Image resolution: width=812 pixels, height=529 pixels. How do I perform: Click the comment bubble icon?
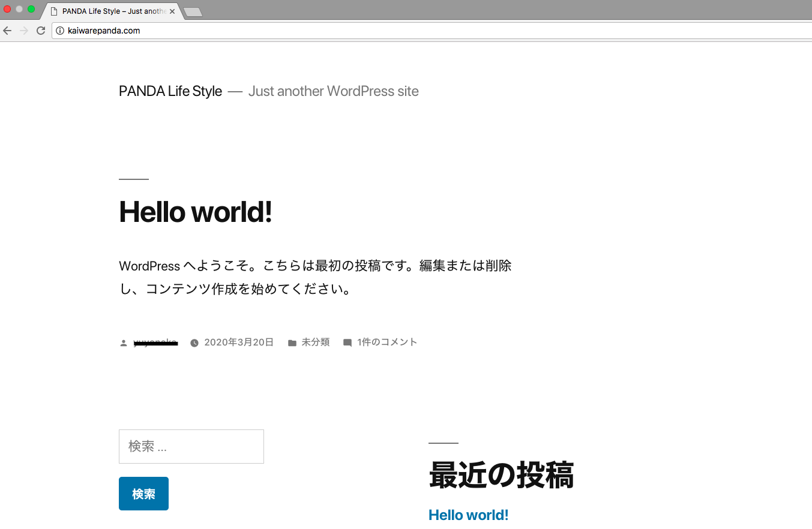(x=347, y=343)
